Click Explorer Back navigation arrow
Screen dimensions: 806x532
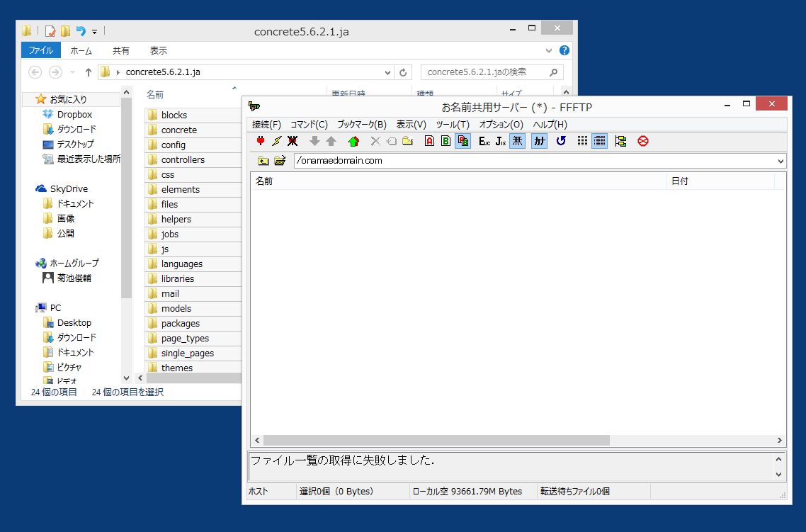click(35, 72)
